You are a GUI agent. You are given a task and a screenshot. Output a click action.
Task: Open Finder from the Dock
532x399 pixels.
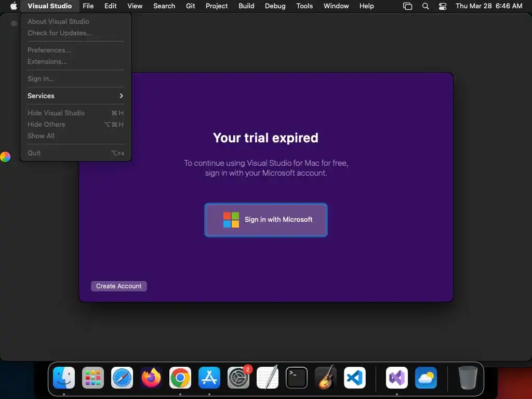click(x=64, y=378)
